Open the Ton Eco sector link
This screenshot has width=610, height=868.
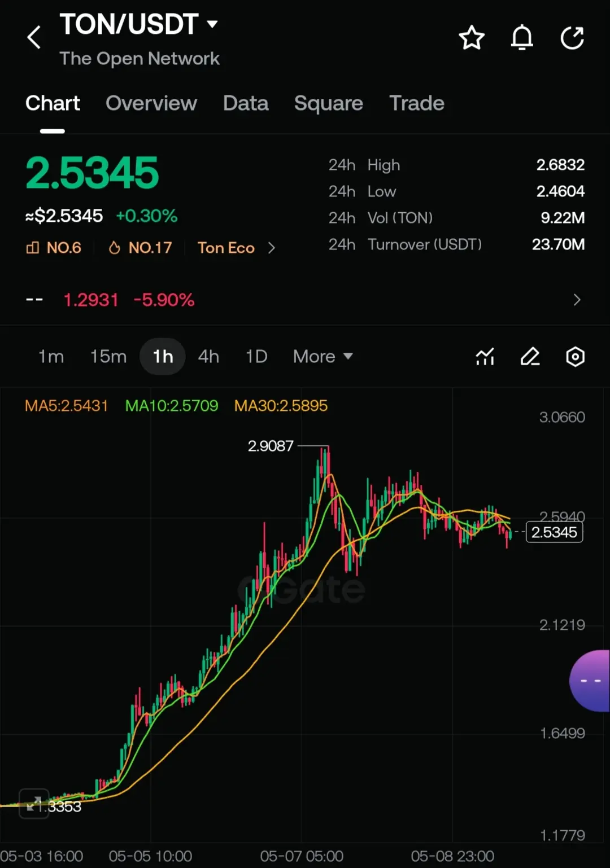point(226,248)
